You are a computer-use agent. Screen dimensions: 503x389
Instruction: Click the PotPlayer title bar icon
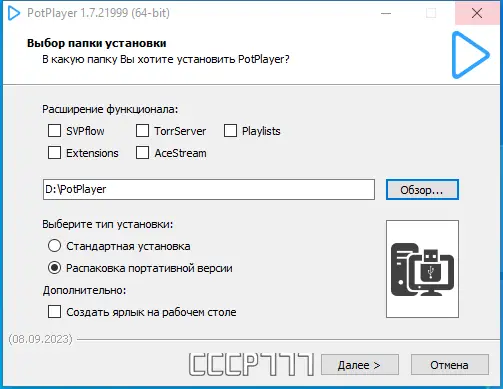(14, 13)
